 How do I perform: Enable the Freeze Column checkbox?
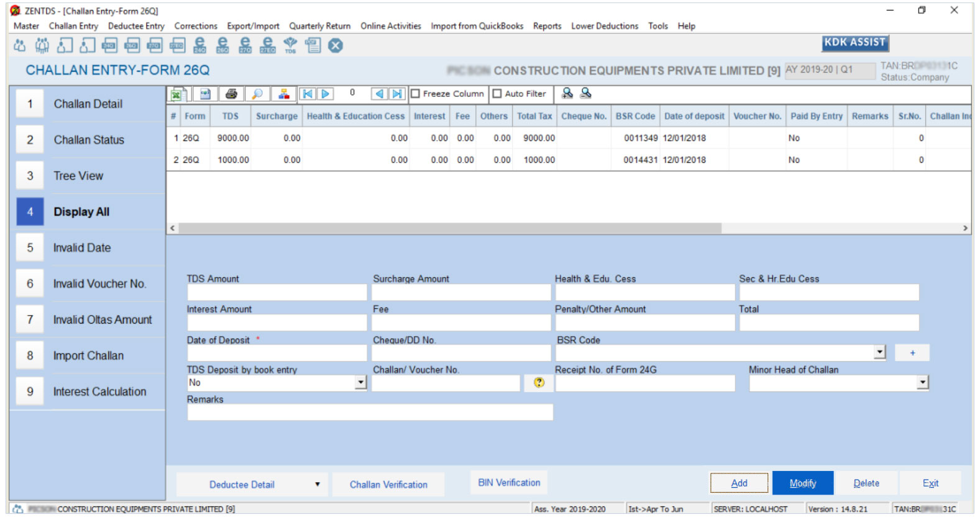pos(416,94)
